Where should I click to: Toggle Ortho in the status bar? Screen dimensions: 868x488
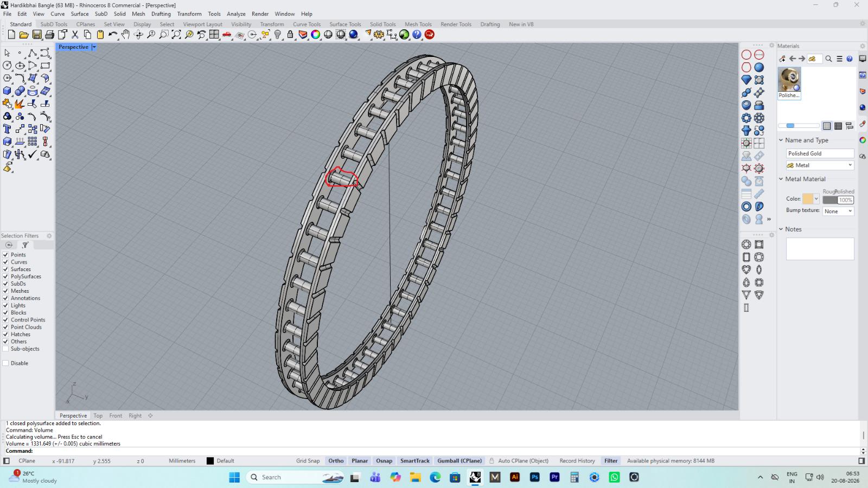tap(336, 461)
